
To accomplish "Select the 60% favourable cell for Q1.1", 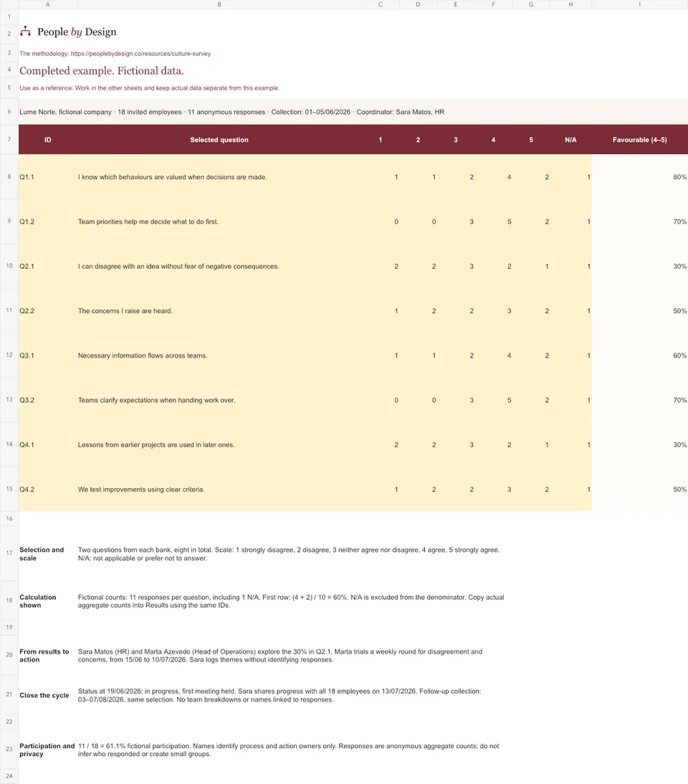I will coord(639,177).
